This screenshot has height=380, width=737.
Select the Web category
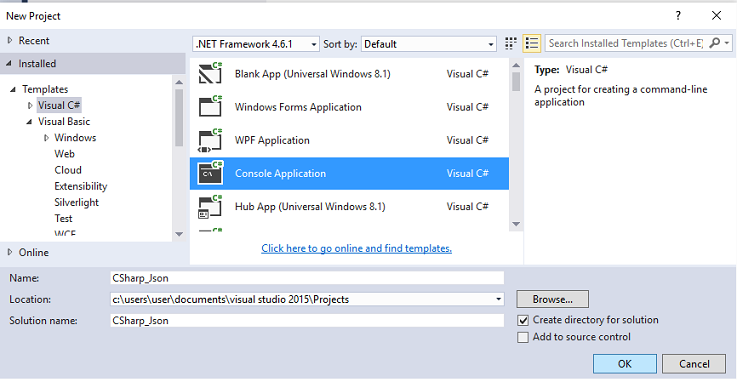64,154
